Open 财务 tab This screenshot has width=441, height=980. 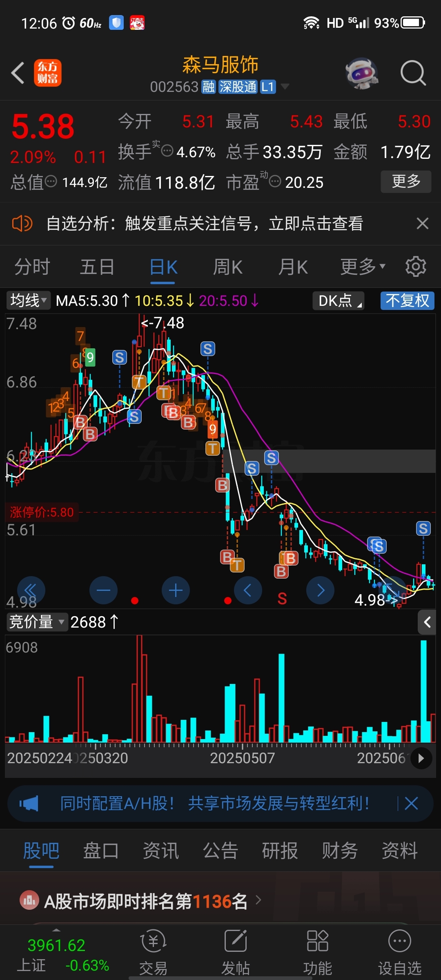point(340,851)
